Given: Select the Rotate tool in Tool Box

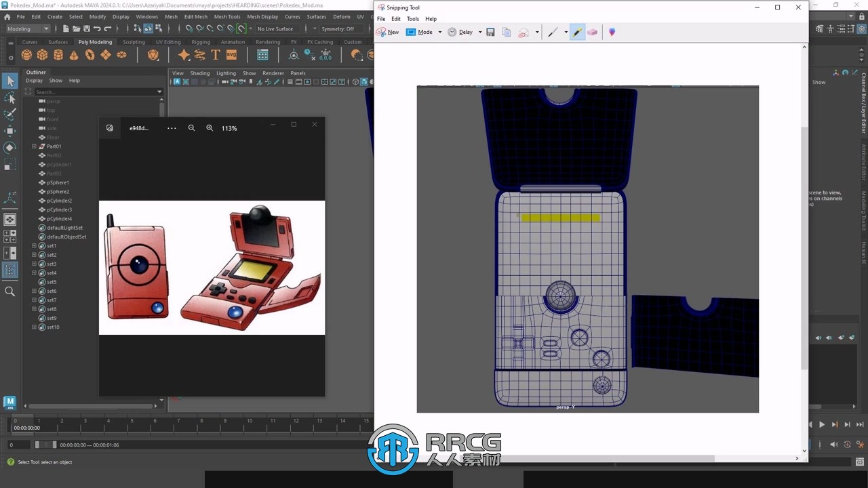Looking at the screenshot, I should [x=10, y=147].
